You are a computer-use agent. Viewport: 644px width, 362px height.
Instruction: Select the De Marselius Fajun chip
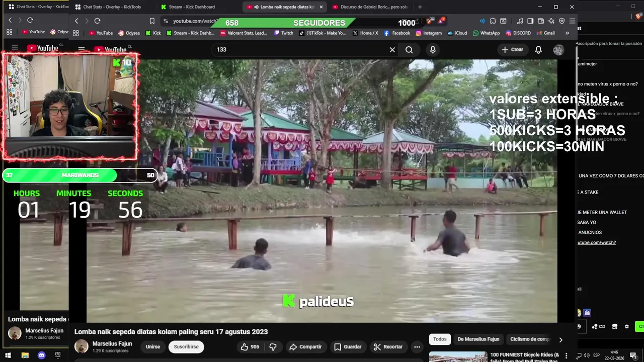[x=478, y=339]
